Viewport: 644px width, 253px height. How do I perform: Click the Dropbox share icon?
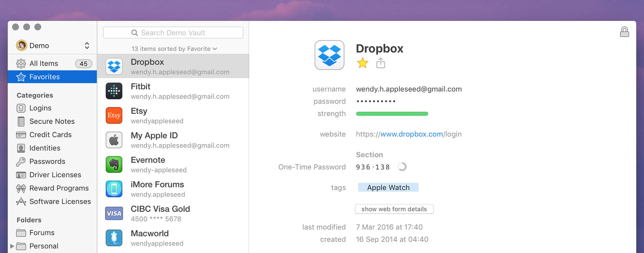click(x=381, y=63)
